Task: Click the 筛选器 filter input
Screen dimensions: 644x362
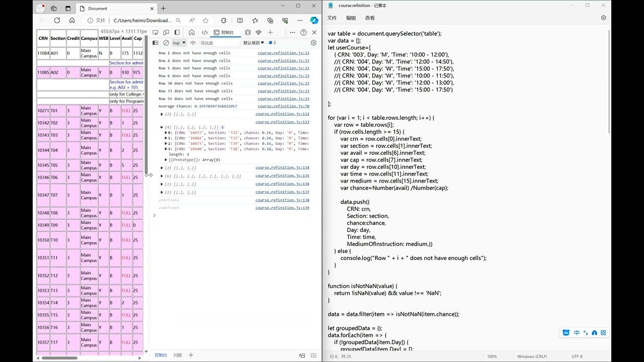Action: tap(219, 43)
